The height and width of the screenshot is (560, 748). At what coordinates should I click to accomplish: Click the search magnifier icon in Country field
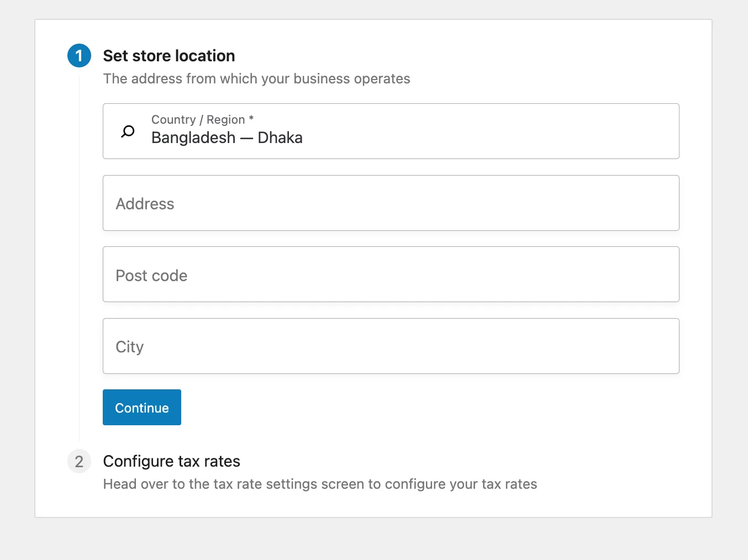(x=128, y=131)
